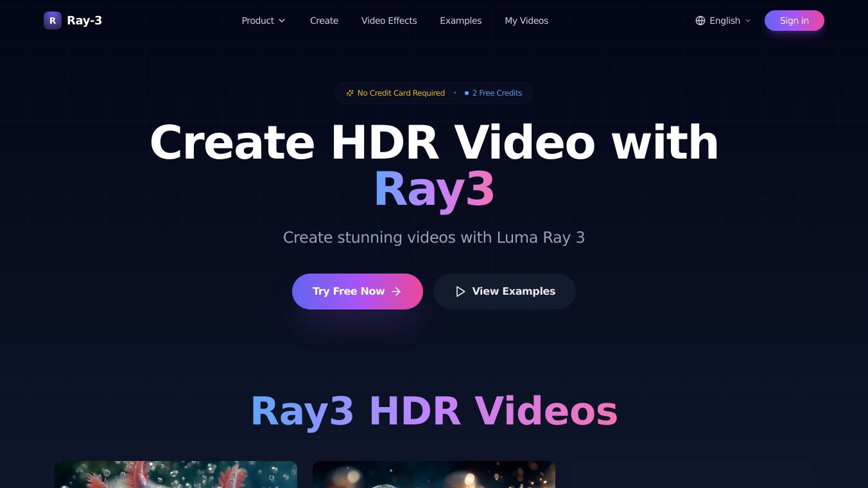Click the View Examples button
The image size is (868, 488).
(505, 292)
